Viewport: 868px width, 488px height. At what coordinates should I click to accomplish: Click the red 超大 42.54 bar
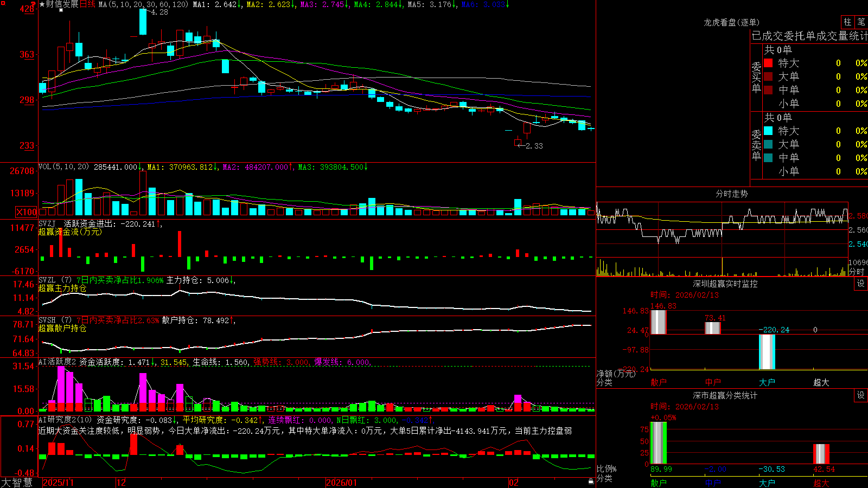[821, 454]
